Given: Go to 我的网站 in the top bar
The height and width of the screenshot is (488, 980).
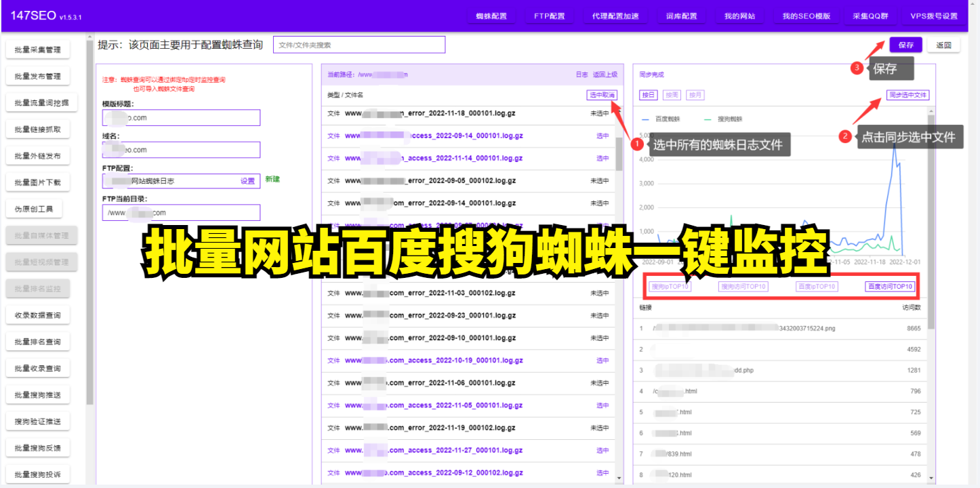Looking at the screenshot, I should click(739, 16).
